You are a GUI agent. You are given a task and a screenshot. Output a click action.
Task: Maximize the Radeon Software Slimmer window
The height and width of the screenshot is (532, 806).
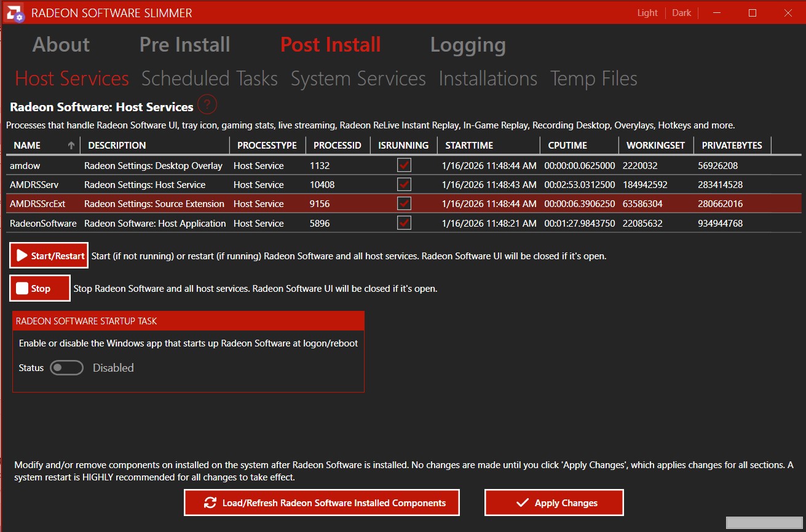click(753, 13)
